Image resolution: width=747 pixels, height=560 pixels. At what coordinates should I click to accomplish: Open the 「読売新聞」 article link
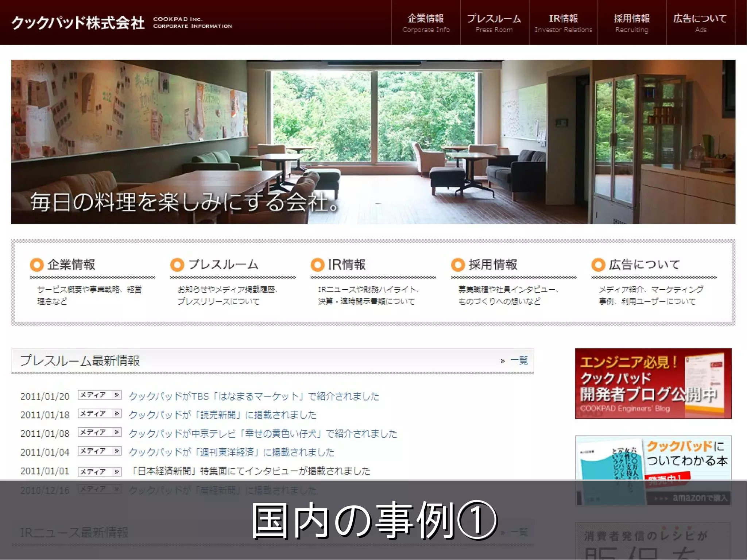click(222, 415)
